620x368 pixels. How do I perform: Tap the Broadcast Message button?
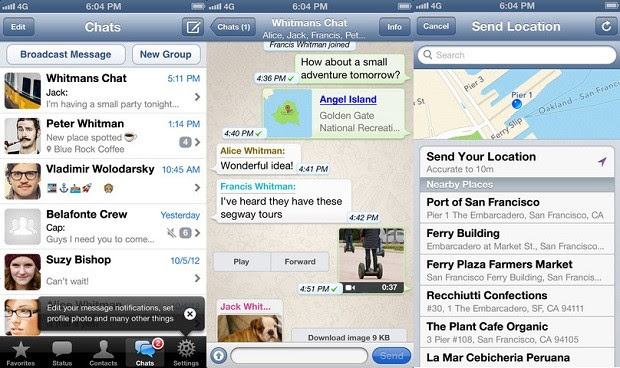(x=66, y=55)
